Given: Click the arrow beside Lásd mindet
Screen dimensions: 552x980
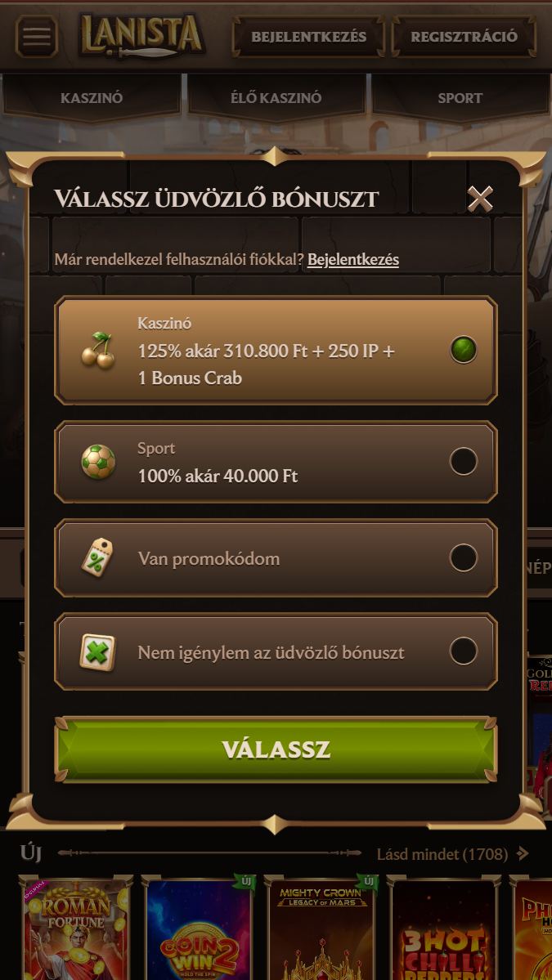Looking at the screenshot, I should pos(523,853).
